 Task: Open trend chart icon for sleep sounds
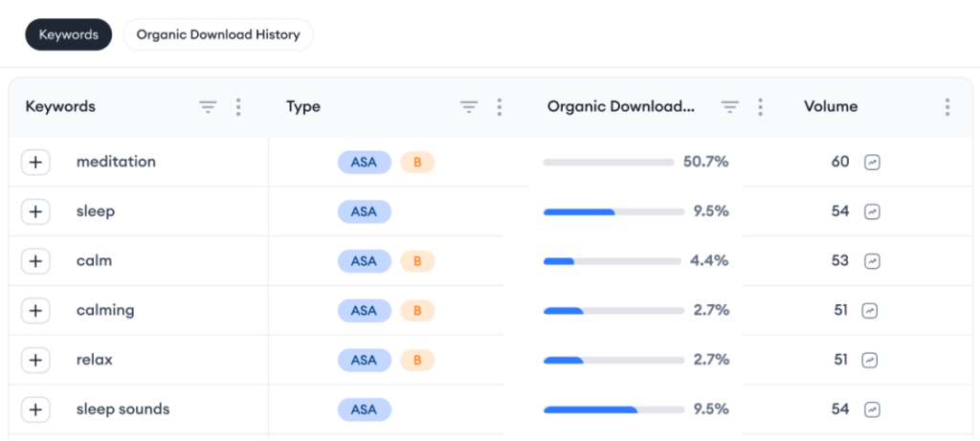pos(872,409)
